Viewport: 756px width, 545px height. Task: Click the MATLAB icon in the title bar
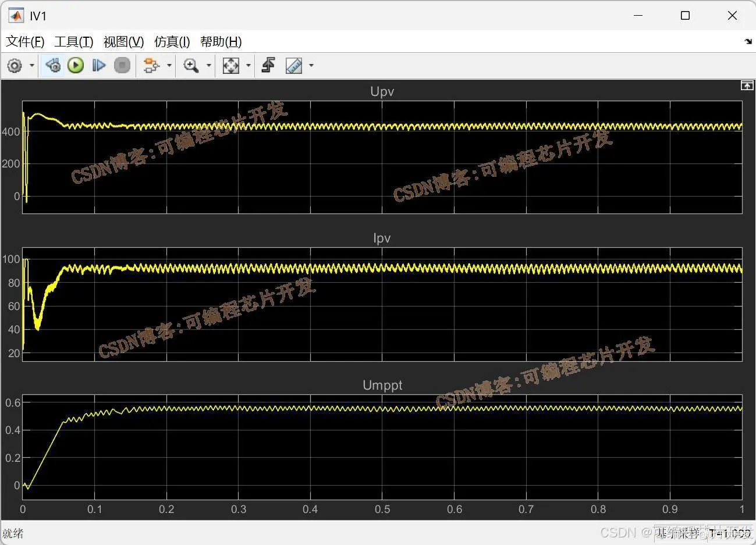tap(16, 16)
